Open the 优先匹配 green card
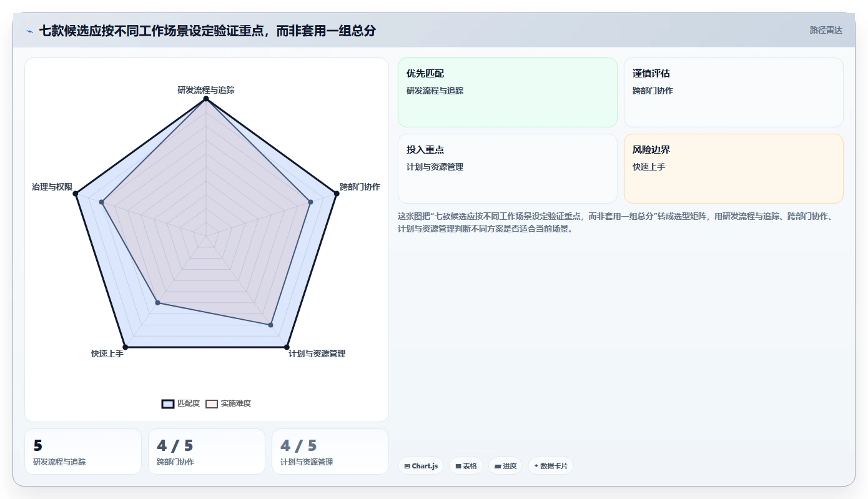 [x=508, y=92]
